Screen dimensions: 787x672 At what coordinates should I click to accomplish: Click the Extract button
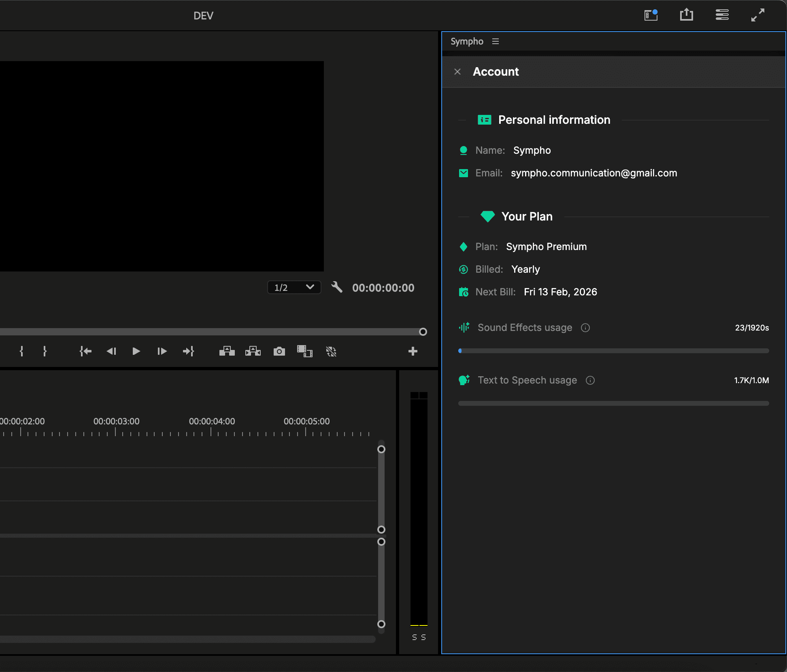click(253, 351)
